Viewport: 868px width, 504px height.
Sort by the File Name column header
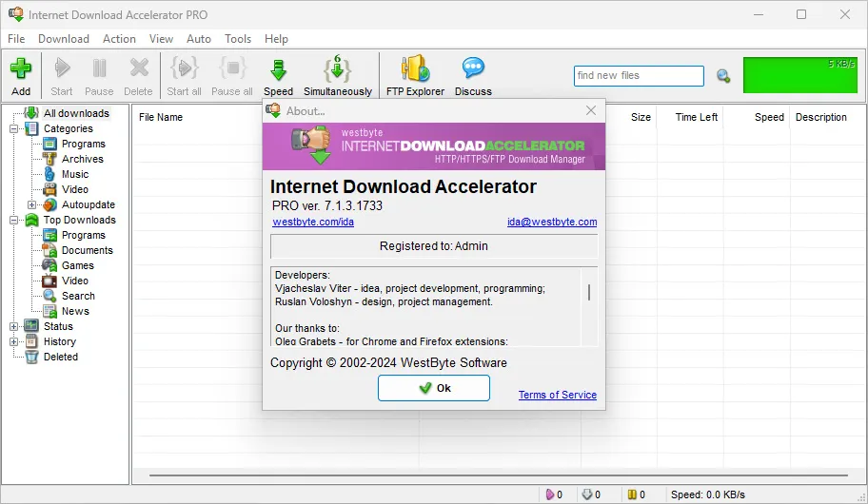coord(161,117)
